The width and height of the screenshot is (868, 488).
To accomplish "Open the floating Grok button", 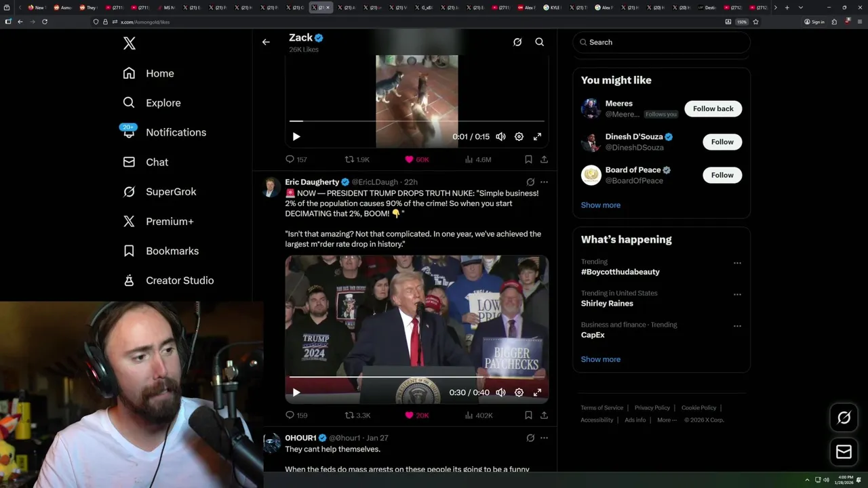I will [x=844, y=418].
